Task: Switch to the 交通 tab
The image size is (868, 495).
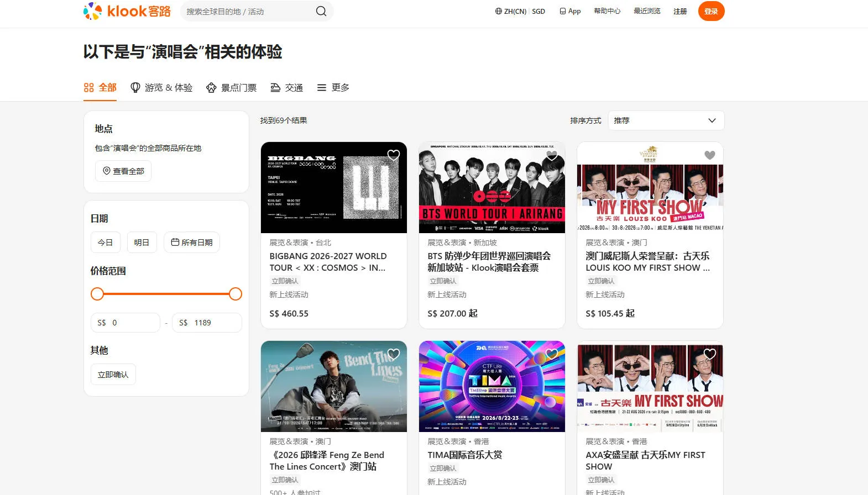Action: (x=286, y=88)
